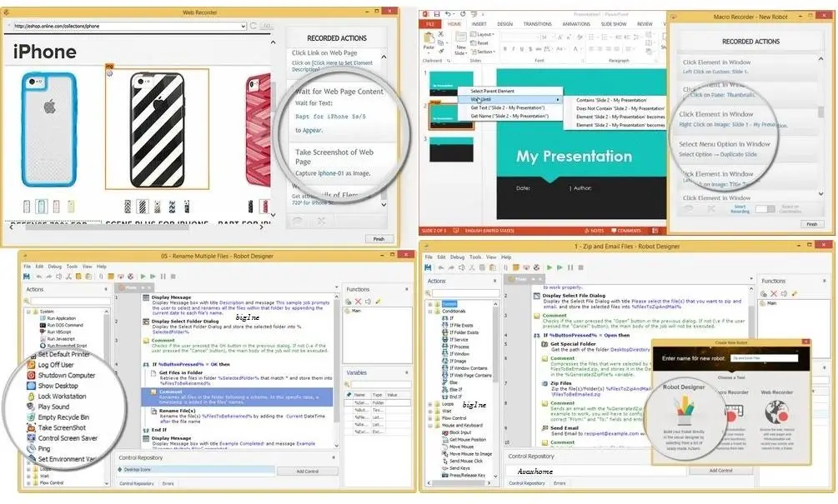838x504 pixels.
Task: Click NOTES in the PowerPoint status bar
Action: [594, 231]
